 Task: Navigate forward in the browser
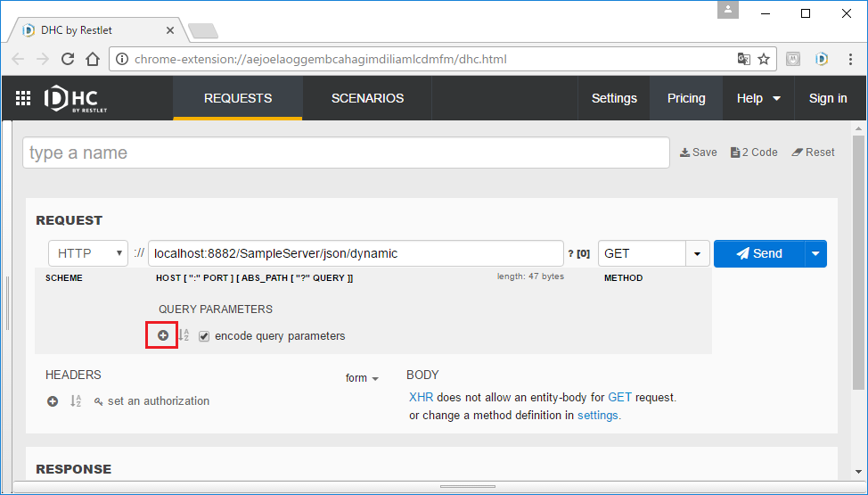point(43,60)
